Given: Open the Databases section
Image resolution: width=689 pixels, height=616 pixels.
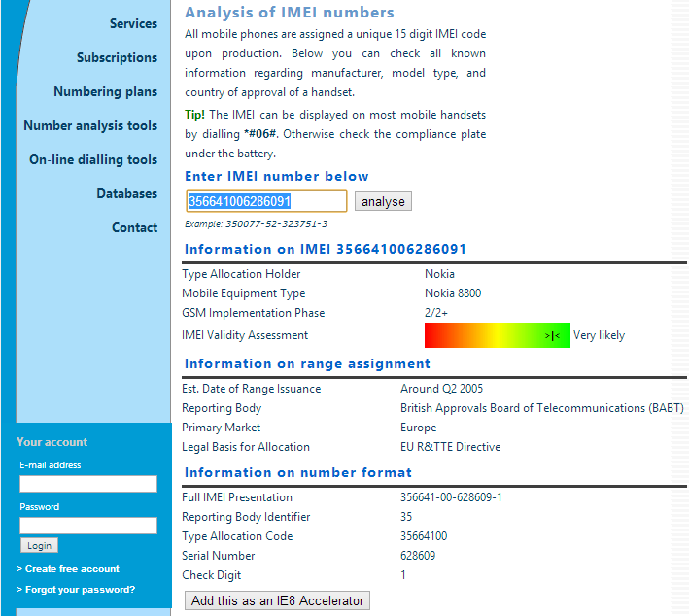Looking at the screenshot, I should [127, 193].
